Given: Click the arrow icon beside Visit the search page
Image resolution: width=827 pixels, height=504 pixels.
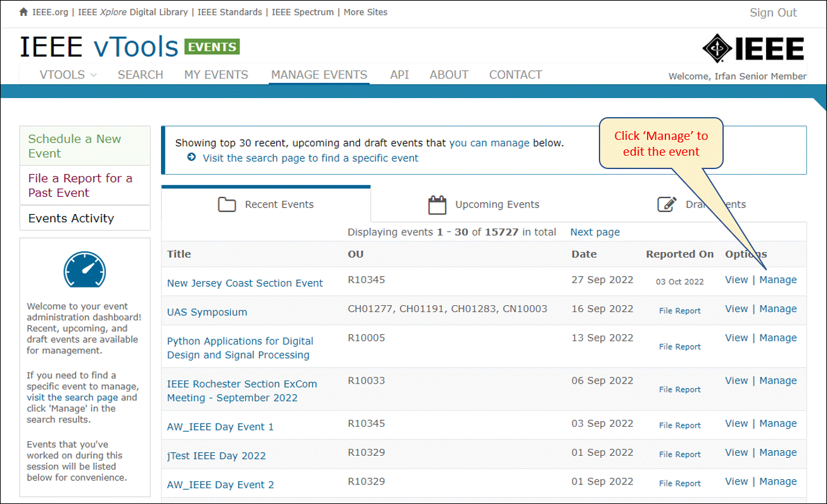Looking at the screenshot, I should pyautogui.click(x=191, y=157).
